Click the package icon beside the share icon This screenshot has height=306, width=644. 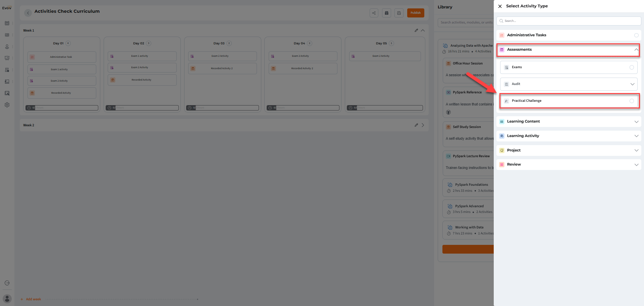pos(386,13)
